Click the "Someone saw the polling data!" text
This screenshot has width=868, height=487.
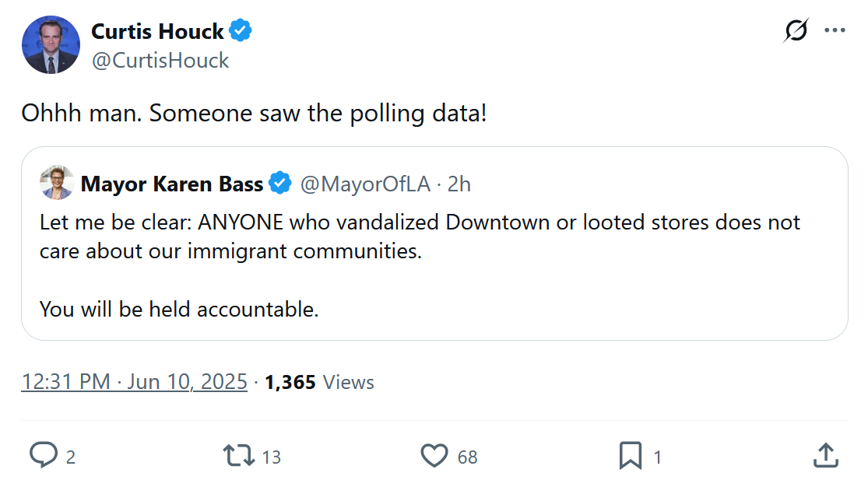(318, 114)
